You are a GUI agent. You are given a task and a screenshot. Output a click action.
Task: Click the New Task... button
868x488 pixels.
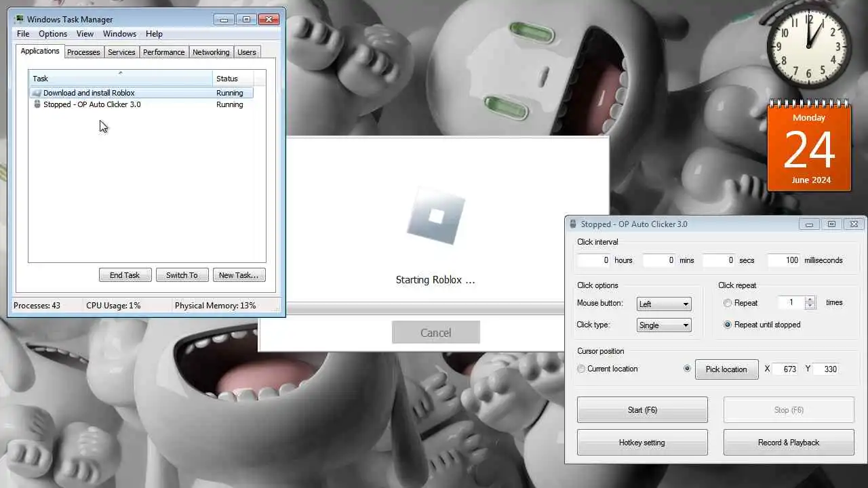tap(239, 275)
